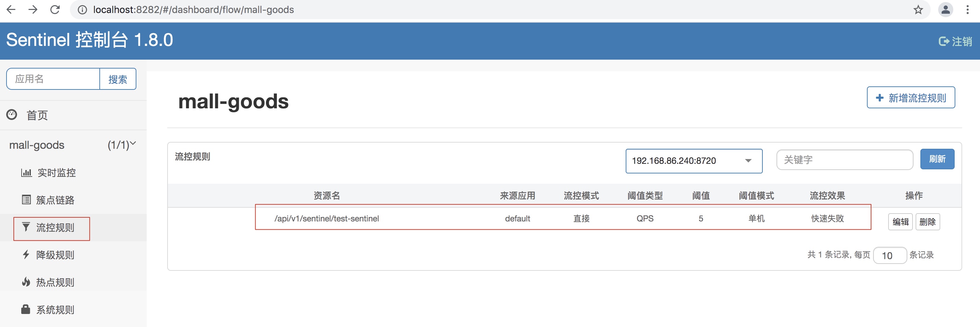
Task: Click the page size field showing 10
Action: click(x=890, y=255)
